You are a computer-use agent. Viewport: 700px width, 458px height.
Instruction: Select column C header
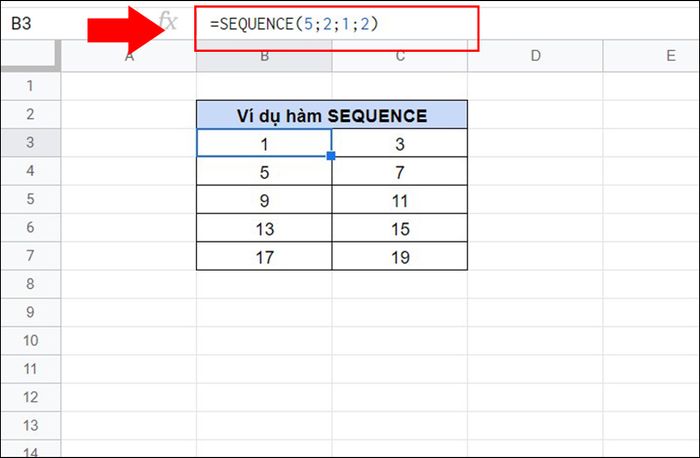[x=400, y=58]
